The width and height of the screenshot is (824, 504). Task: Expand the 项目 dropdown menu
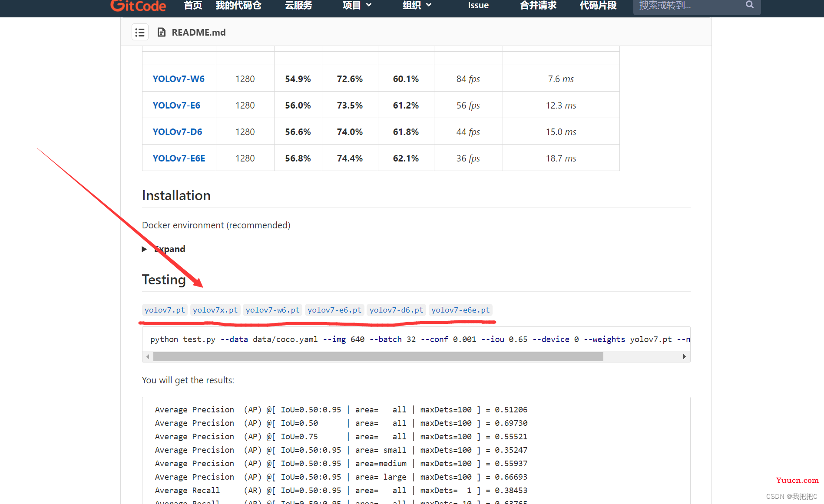click(x=357, y=5)
